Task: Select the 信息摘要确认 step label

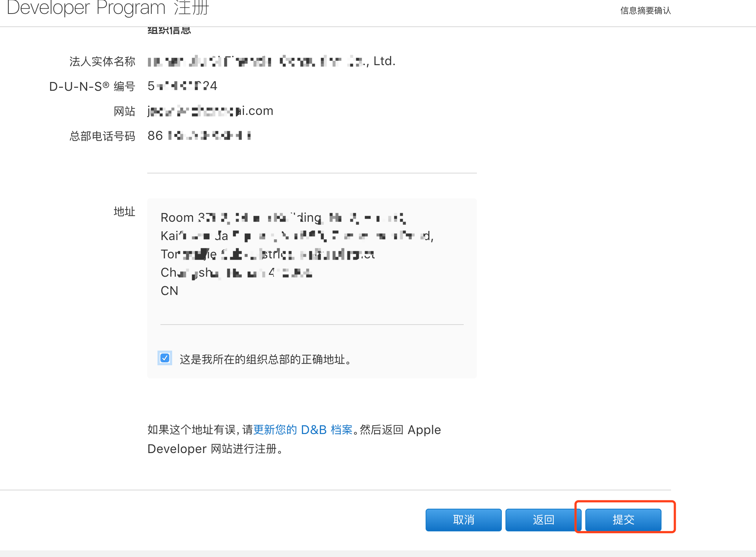Action: [645, 11]
